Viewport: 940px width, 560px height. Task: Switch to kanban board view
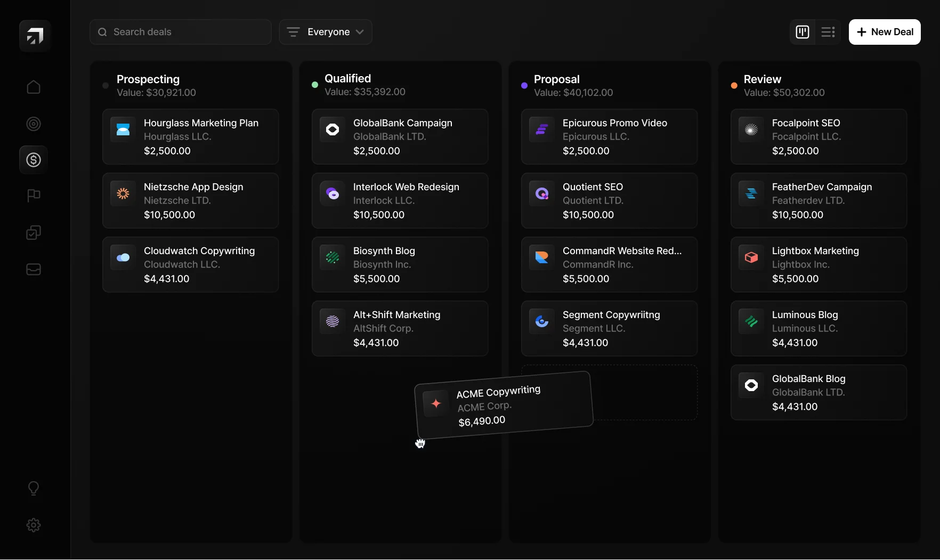[x=802, y=32]
